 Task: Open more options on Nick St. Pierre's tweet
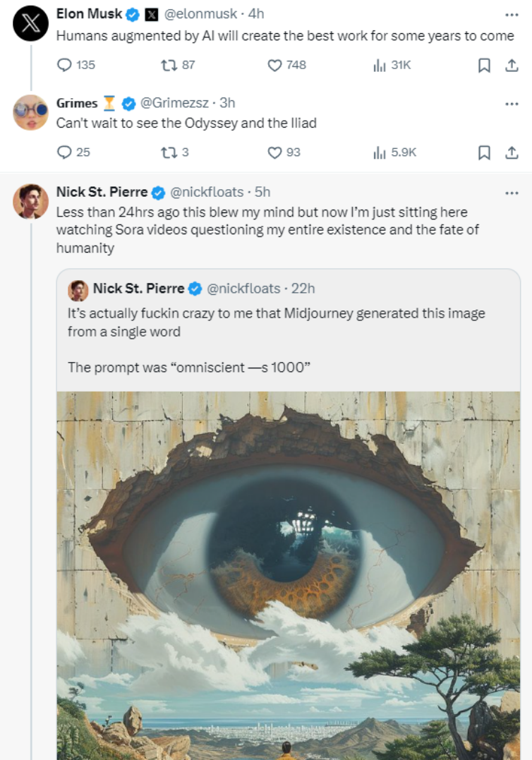pyautogui.click(x=512, y=193)
